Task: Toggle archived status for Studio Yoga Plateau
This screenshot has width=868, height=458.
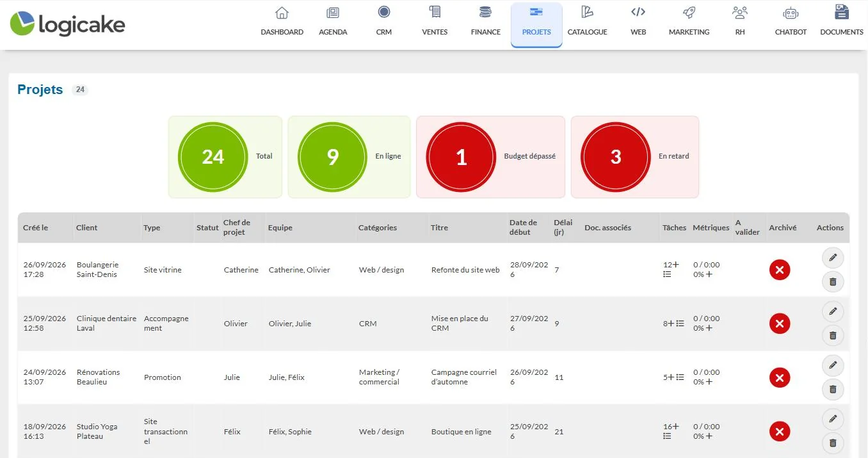Action: pos(780,431)
